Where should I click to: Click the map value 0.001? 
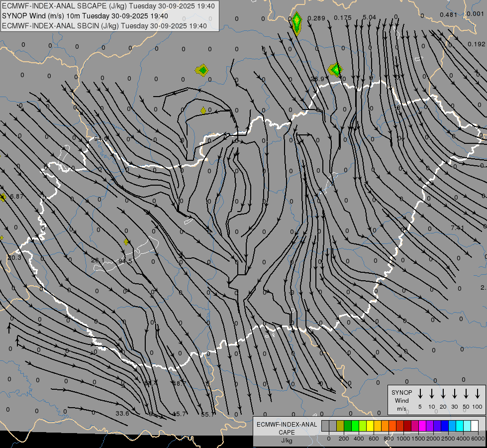(x=475, y=14)
